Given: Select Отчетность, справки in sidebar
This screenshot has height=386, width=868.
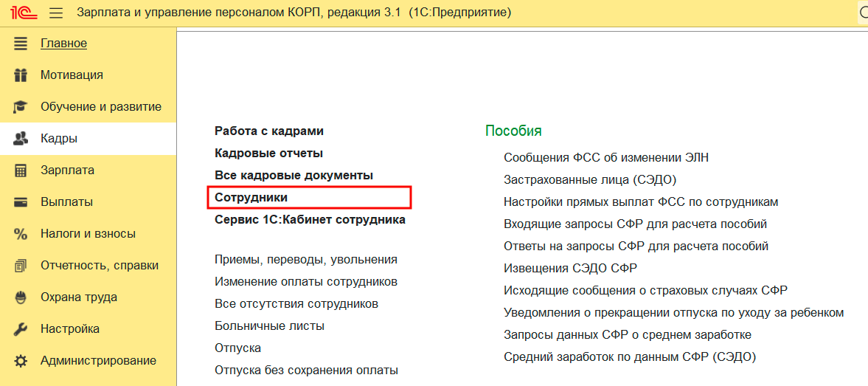Looking at the screenshot, I should coord(99,265).
